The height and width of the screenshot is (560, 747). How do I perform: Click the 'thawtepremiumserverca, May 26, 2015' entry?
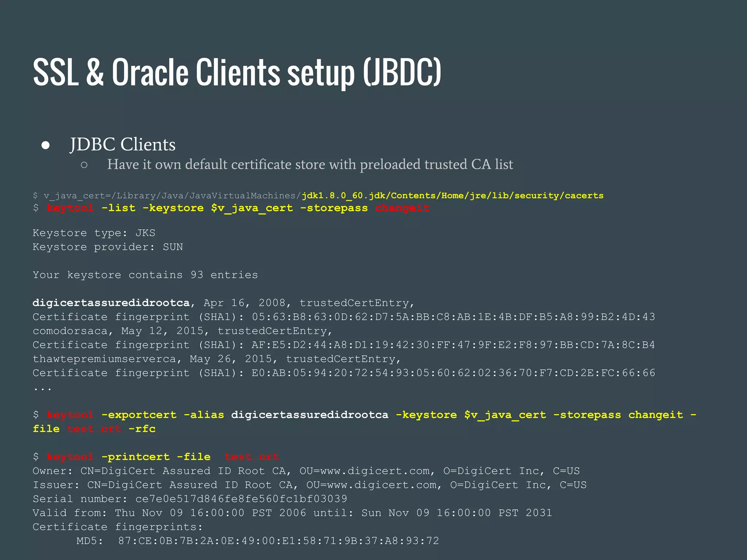217,359
